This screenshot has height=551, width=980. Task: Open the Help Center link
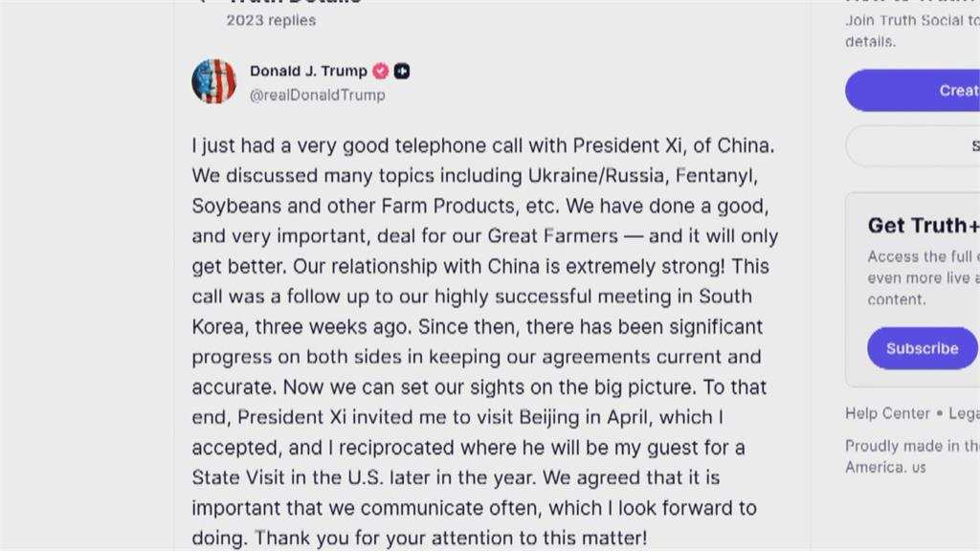coord(887,413)
